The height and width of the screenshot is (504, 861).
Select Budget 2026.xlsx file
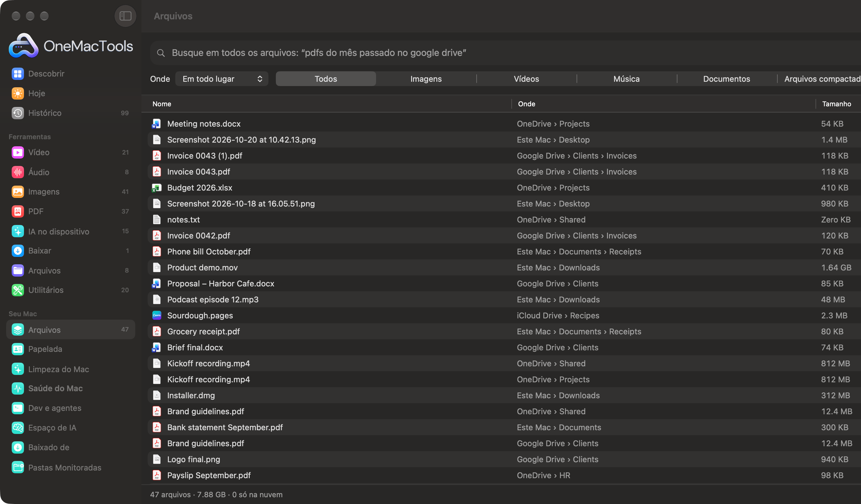(504, 187)
